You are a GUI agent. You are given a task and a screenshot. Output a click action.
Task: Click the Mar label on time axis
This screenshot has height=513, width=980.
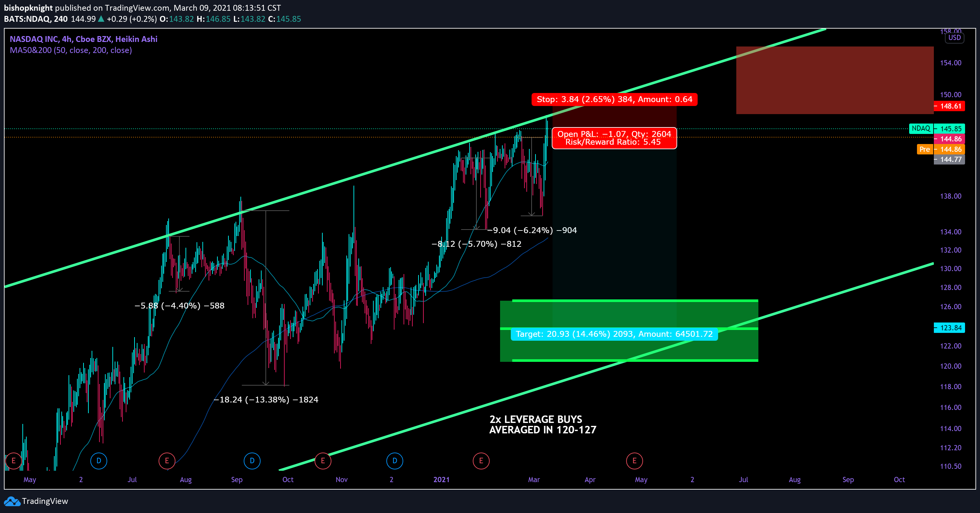tap(534, 480)
